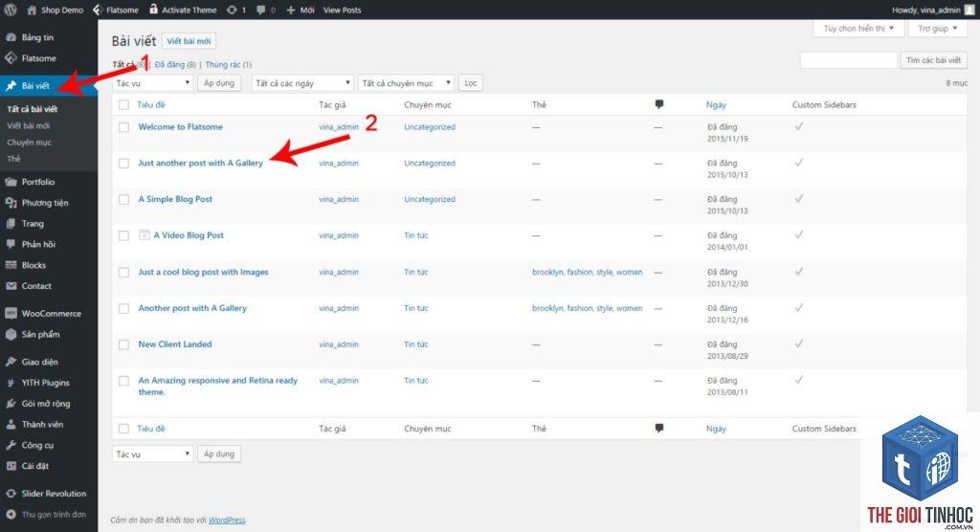Click the Flatsome toolbar icon
Viewport: 980px width, 532px height.
98,10
